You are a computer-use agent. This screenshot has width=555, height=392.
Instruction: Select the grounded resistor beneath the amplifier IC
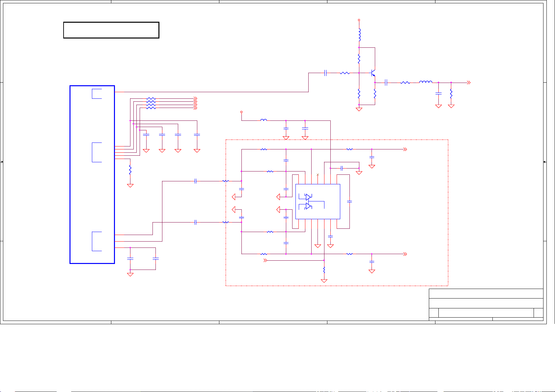click(324, 270)
